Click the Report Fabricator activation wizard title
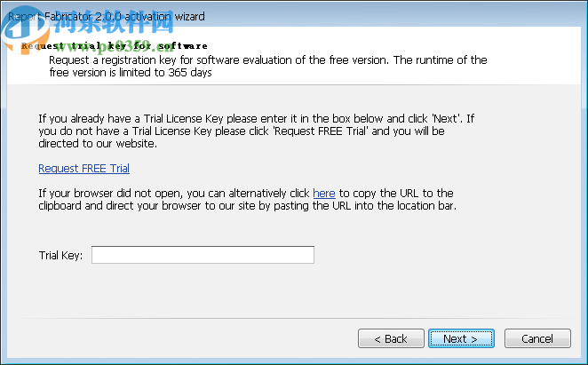Viewport: 588px width, 365px height. (x=107, y=17)
